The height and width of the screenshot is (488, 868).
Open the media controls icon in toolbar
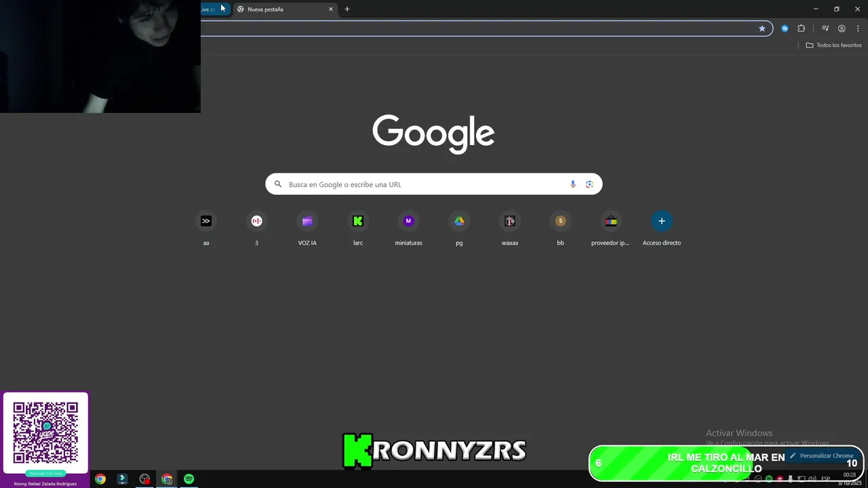tap(825, 28)
